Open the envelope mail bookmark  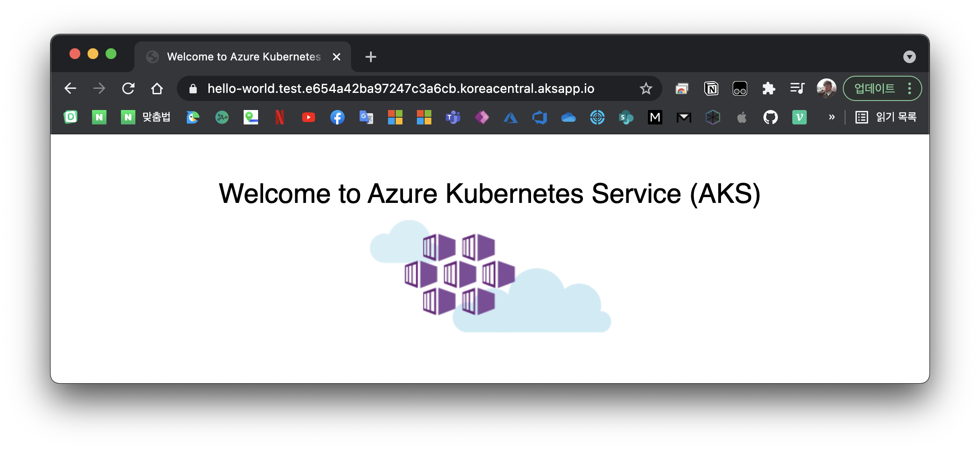tap(684, 117)
